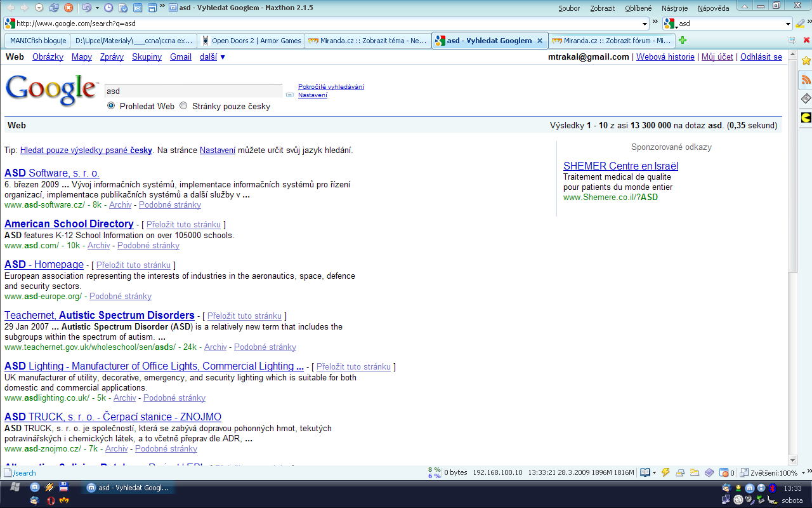Expand the Undo icon dropdown arrow
Screen dimensions: 812x508
[x=96, y=8]
